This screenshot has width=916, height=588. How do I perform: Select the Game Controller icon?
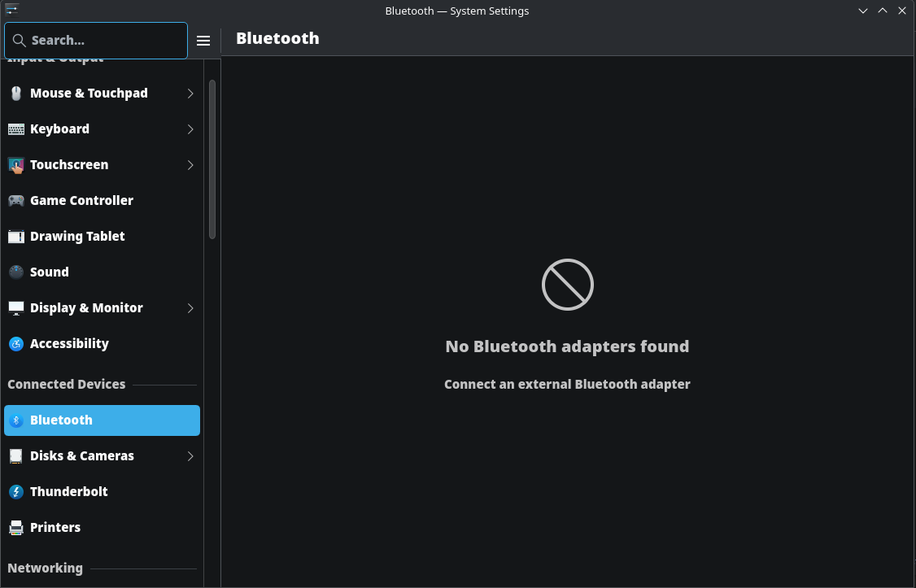click(x=16, y=201)
